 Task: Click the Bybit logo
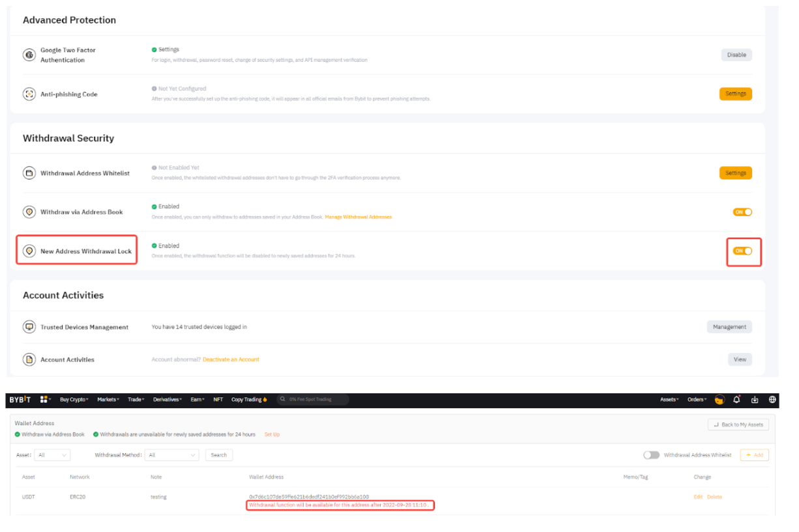click(x=20, y=400)
